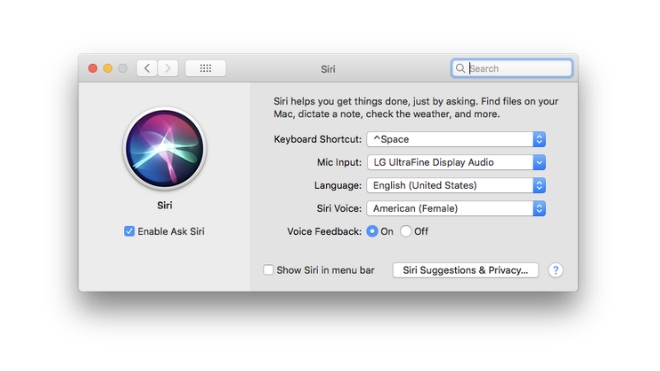Open the Keyboard Shortcut dropdown

(x=456, y=139)
